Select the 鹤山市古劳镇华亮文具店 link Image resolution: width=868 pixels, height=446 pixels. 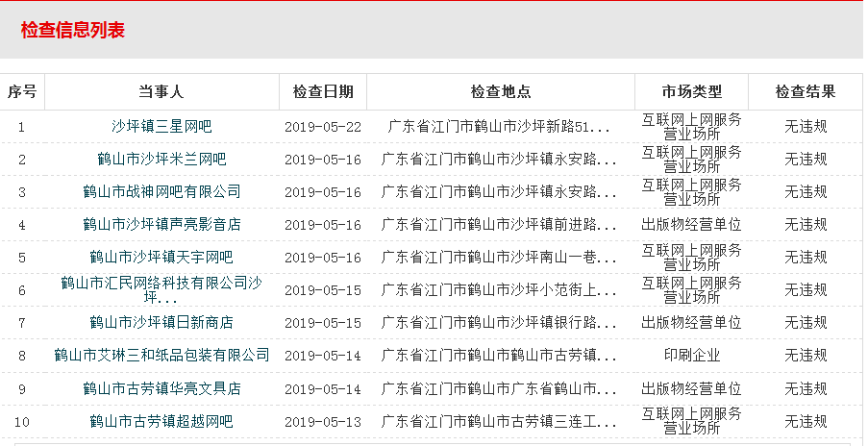(x=161, y=388)
